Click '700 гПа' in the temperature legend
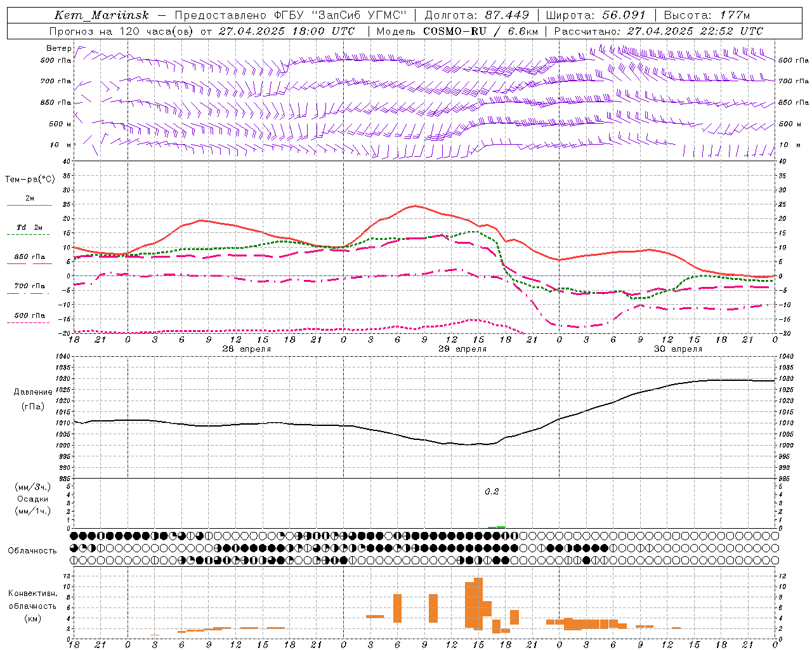Screen dimensions: 812x650 click(x=30, y=286)
